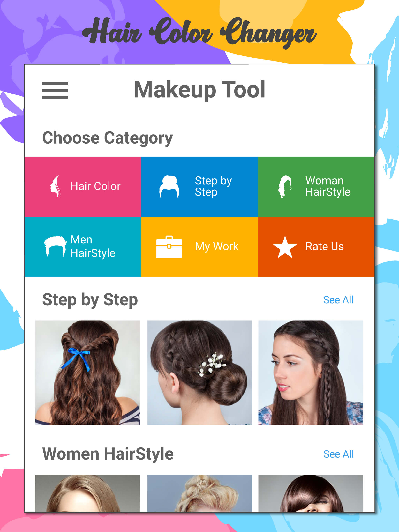See All Step by Step tutorials

point(338,300)
